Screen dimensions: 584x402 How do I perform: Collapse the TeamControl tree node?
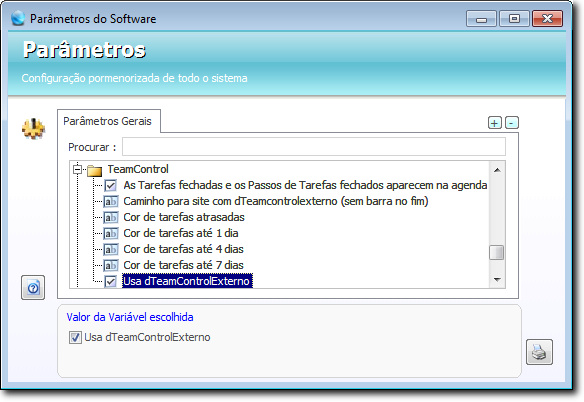77,170
